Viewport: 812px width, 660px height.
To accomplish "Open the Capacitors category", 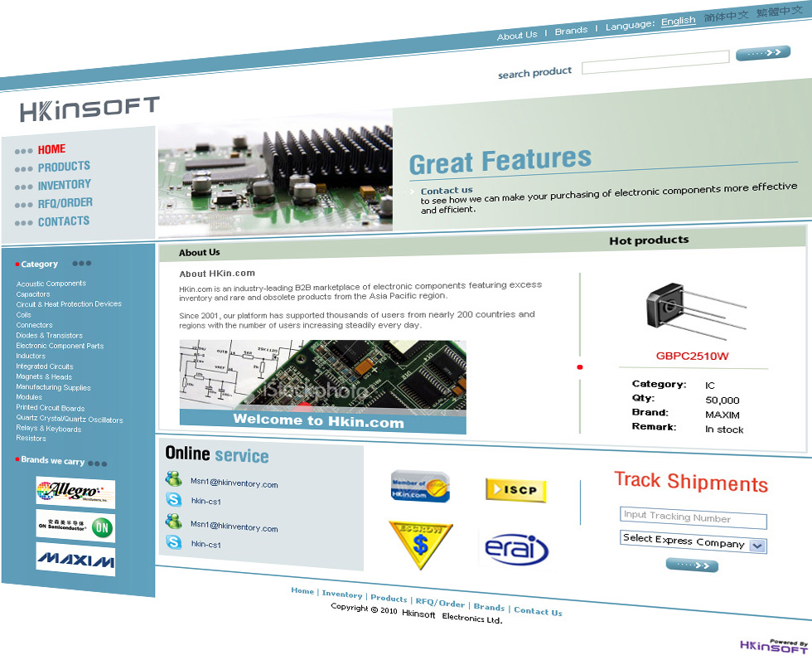I will click(33, 294).
